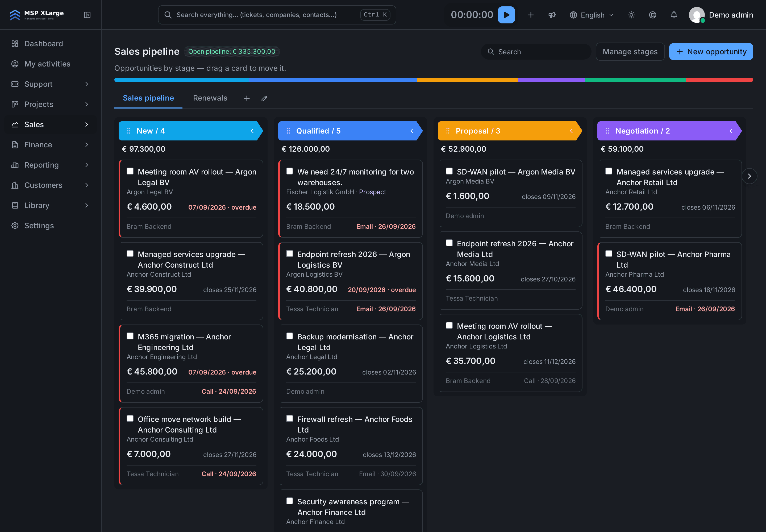
Task: Toggle light theme with the sun icon
Action: point(631,15)
